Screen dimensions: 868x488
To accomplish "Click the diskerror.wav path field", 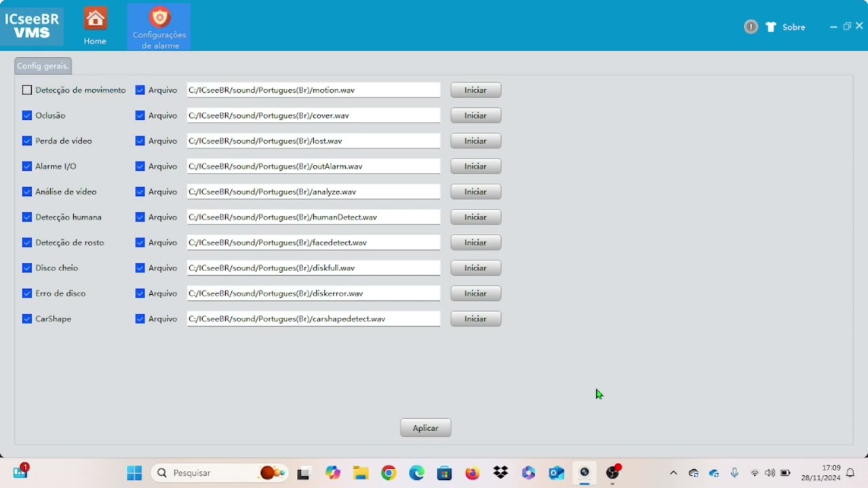I will pos(314,293).
